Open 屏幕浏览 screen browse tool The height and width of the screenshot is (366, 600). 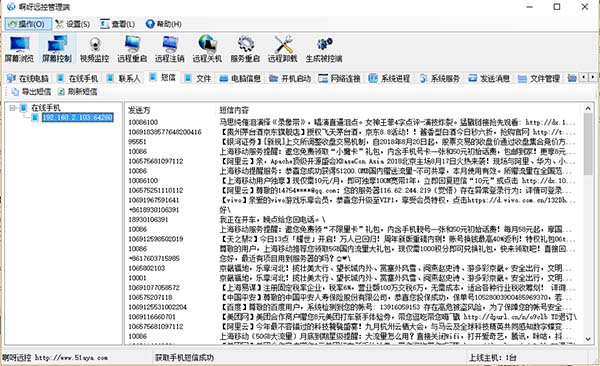[x=19, y=49]
